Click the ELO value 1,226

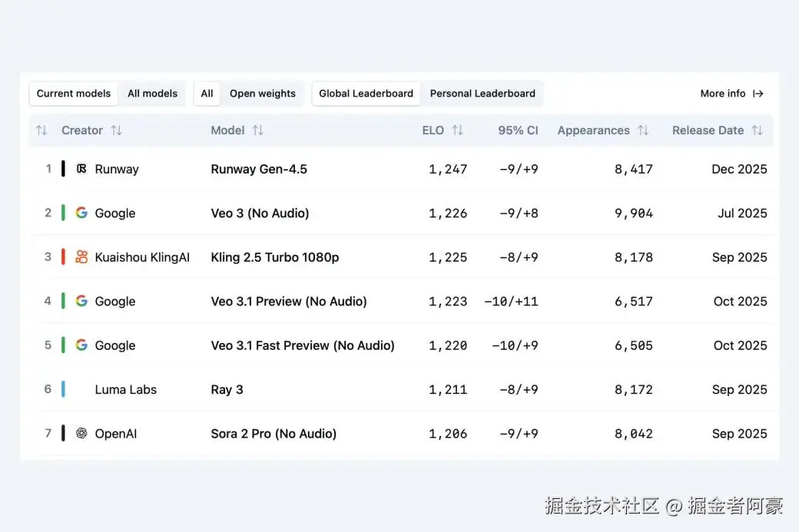point(448,213)
